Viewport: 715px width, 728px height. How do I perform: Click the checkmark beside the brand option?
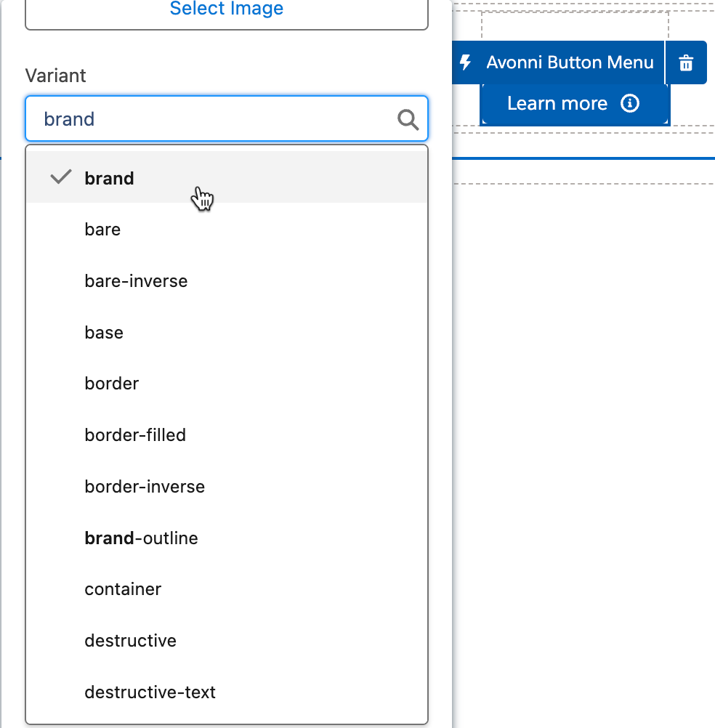[61, 177]
